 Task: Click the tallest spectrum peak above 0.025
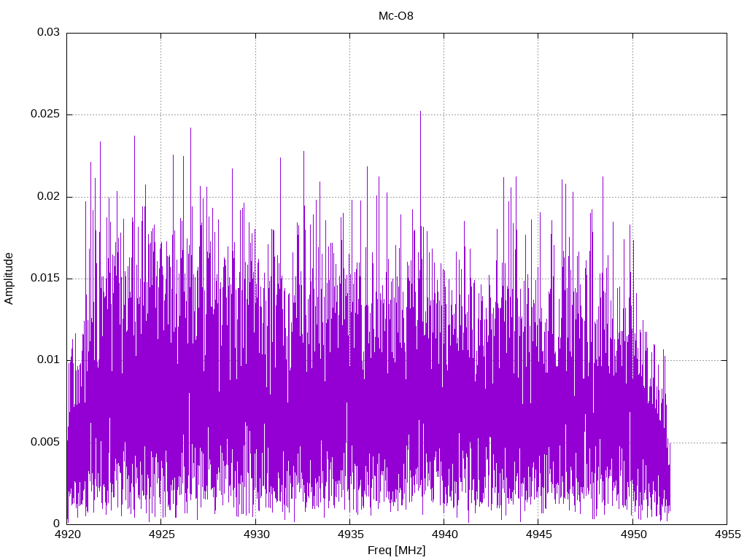click(x=420, y=112)
